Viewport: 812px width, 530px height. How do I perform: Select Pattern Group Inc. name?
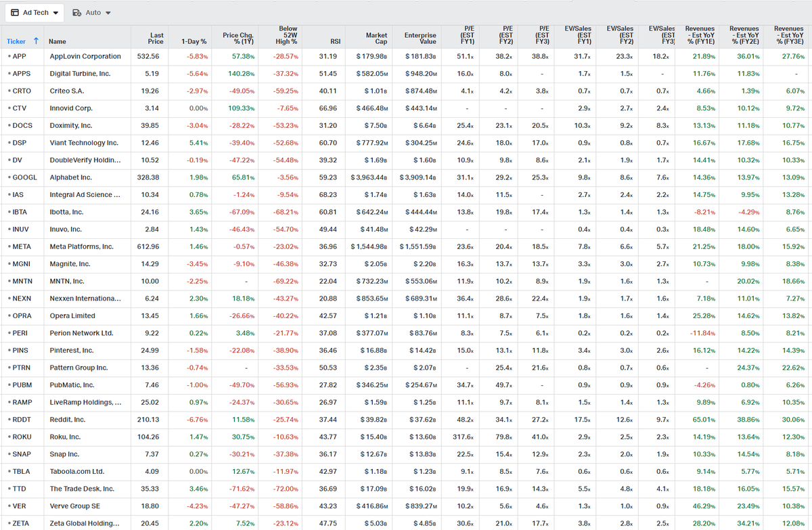click(x=78, y=368)
